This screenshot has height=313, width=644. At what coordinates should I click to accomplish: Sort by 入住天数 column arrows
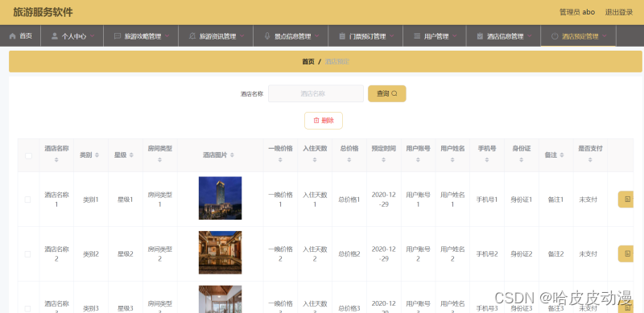315,160
